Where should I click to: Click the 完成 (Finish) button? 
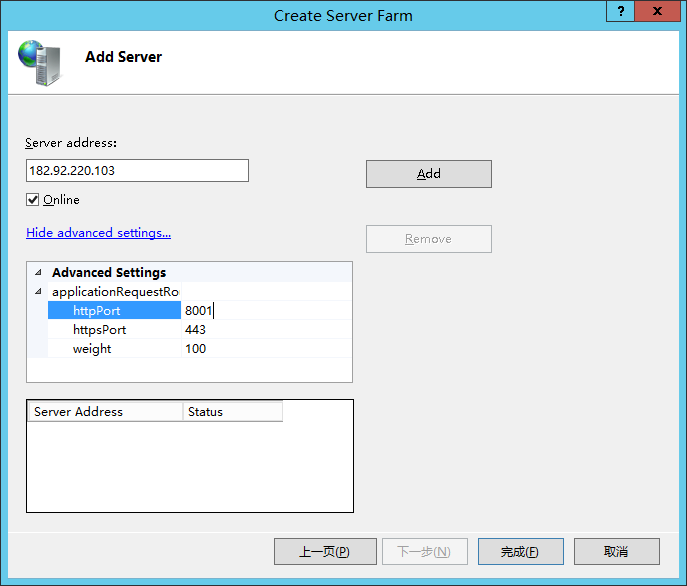(520, 552)
